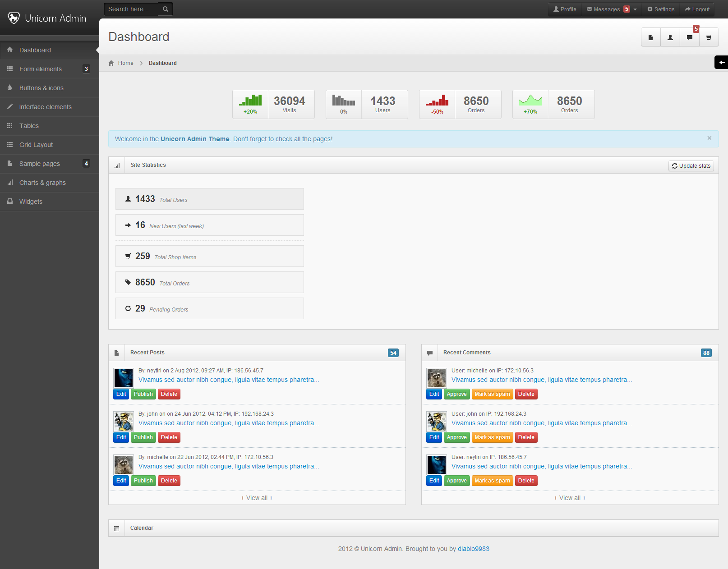Click the Update stats button
728x569 pixels.
click(691, 166)
